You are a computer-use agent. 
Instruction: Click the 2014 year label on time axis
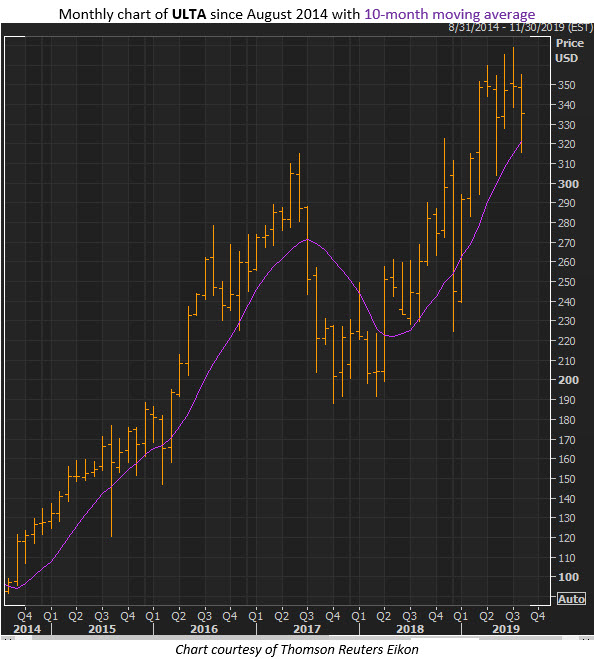27,629
